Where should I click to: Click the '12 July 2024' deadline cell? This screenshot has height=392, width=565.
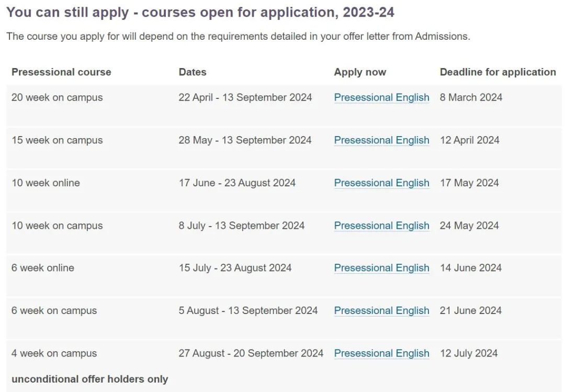[x=469, y=353]
